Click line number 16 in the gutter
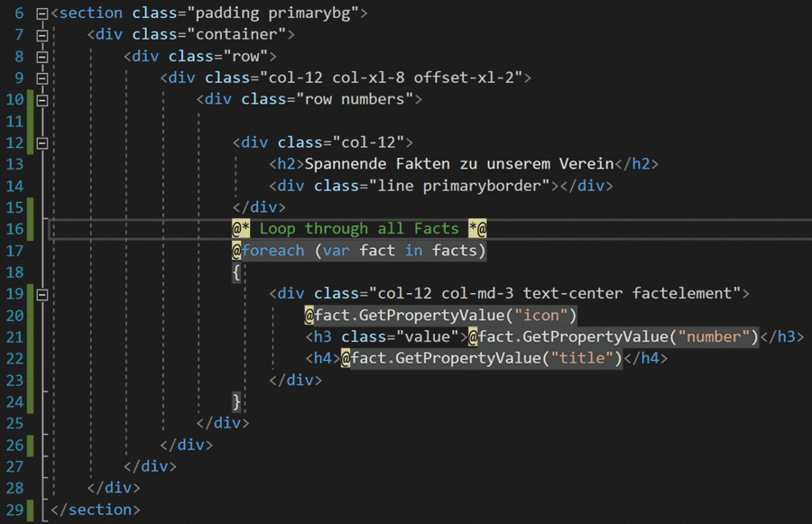 point(15,229)
